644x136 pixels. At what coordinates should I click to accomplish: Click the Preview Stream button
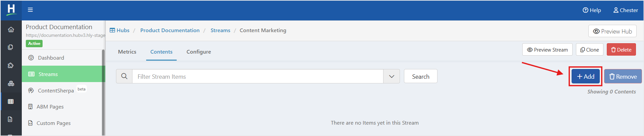click(x=547, y=50)
